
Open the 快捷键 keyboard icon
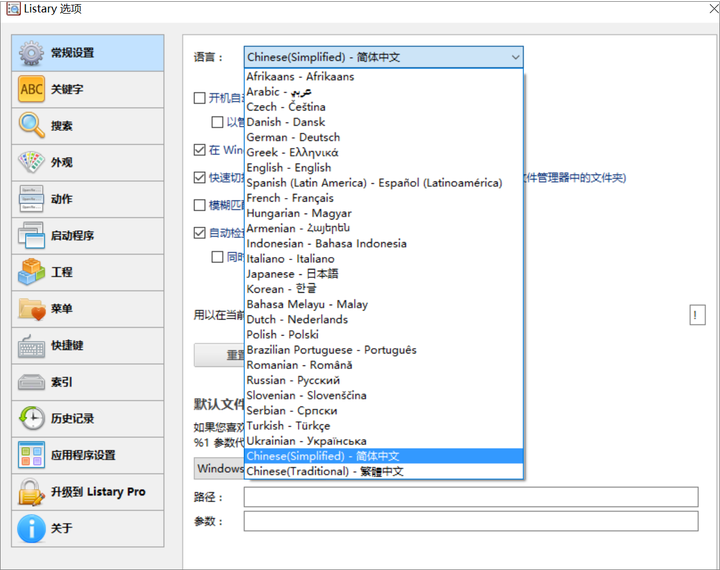[31, 345]
